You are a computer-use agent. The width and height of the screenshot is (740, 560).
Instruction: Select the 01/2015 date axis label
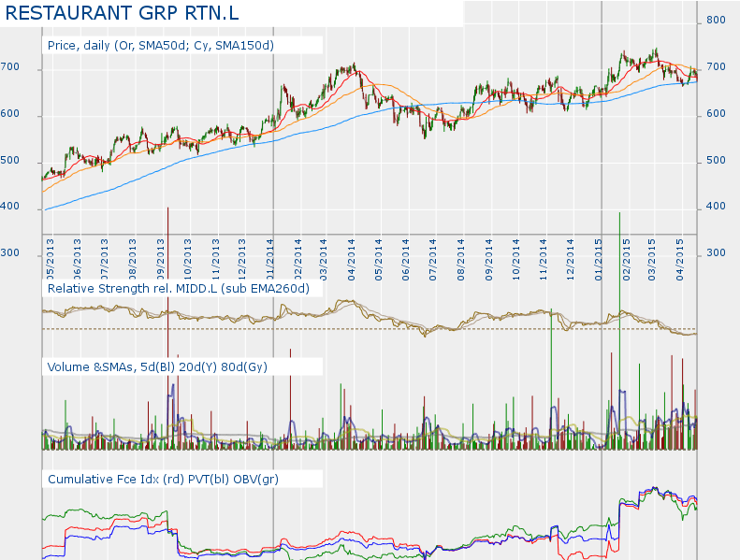599,260
